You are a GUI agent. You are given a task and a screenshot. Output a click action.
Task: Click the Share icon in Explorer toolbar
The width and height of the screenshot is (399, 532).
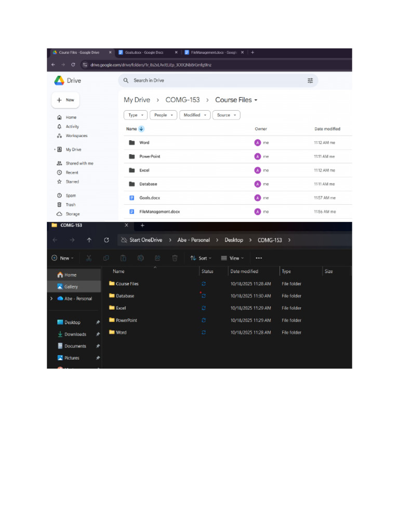pos(157,258)
